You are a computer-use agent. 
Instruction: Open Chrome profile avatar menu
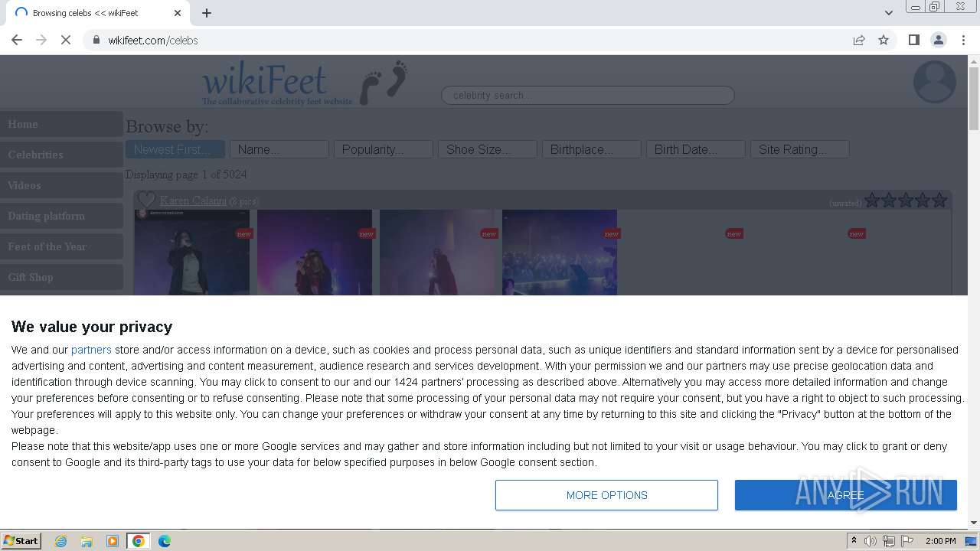pyautogui.click(x=938, y=40)
